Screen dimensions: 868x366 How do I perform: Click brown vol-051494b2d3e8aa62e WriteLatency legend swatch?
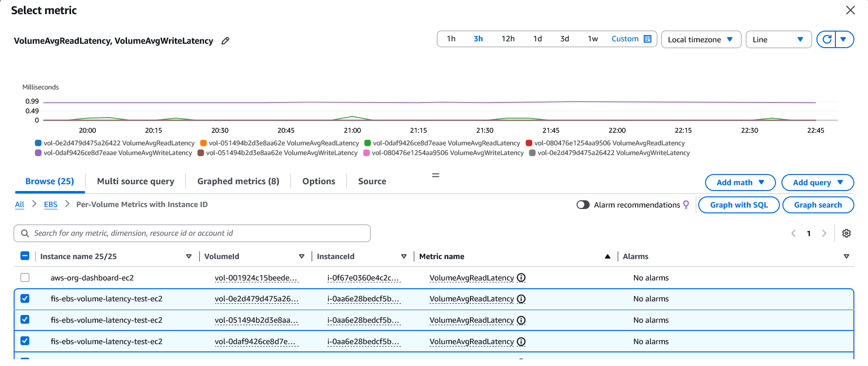200,153
